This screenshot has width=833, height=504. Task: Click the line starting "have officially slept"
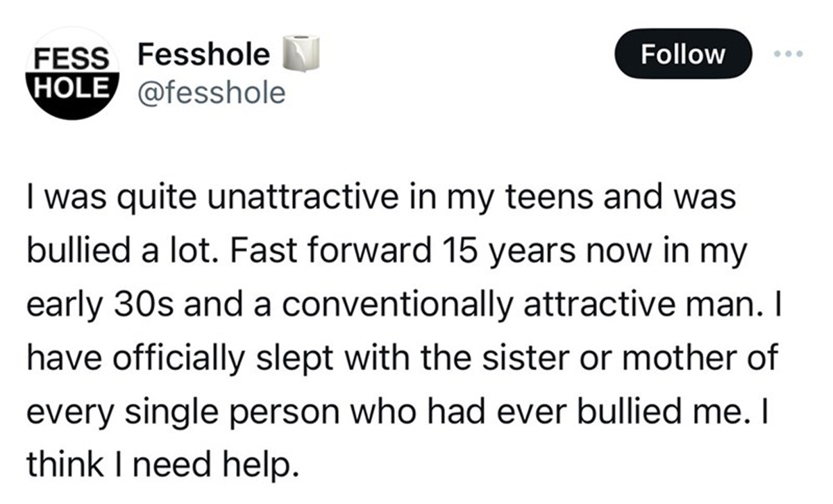coord(401,355)
